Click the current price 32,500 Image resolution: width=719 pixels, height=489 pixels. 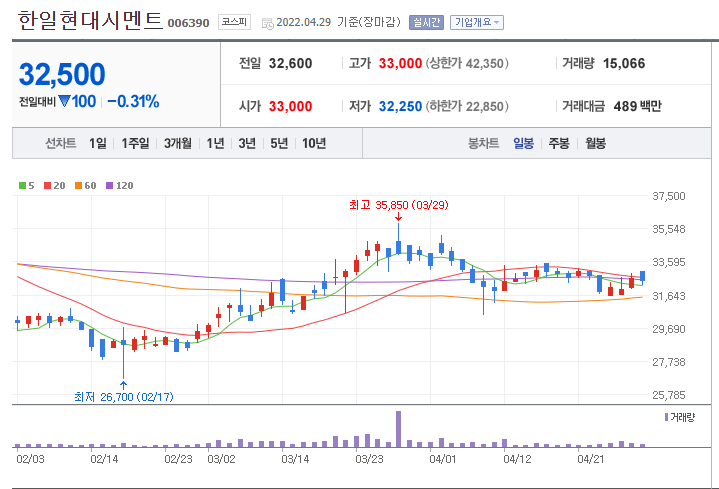(62, 74)
